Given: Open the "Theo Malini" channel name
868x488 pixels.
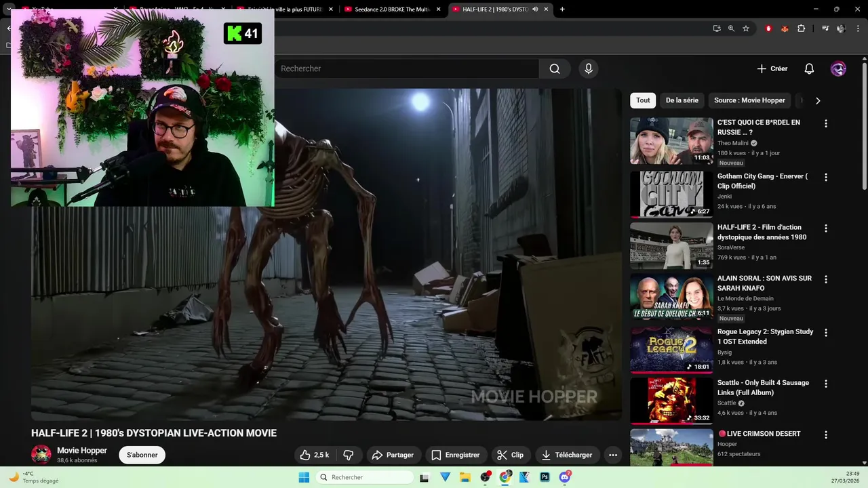Looking at the screenshot, I should (x=733, y=143).
